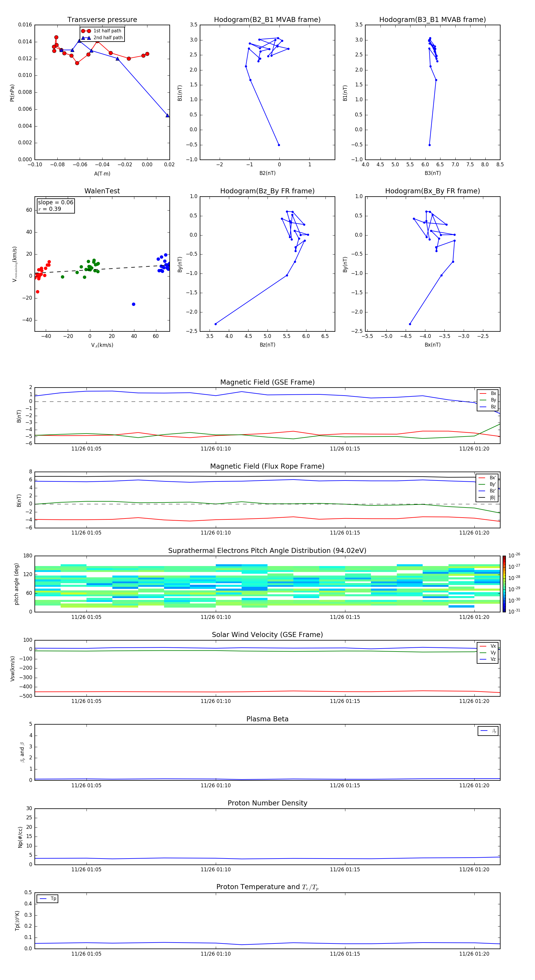Click the 'Bz(nT)' axis label
535x980 pixels.
267,345
